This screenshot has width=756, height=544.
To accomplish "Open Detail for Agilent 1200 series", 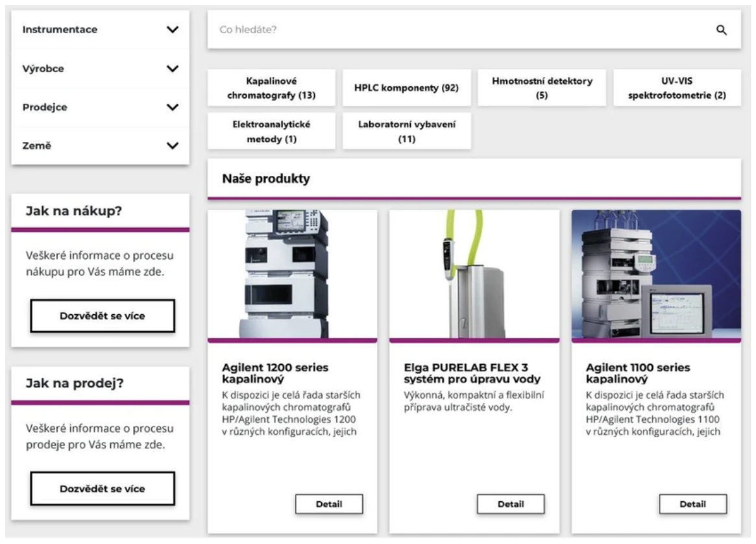I will (329, 504).
